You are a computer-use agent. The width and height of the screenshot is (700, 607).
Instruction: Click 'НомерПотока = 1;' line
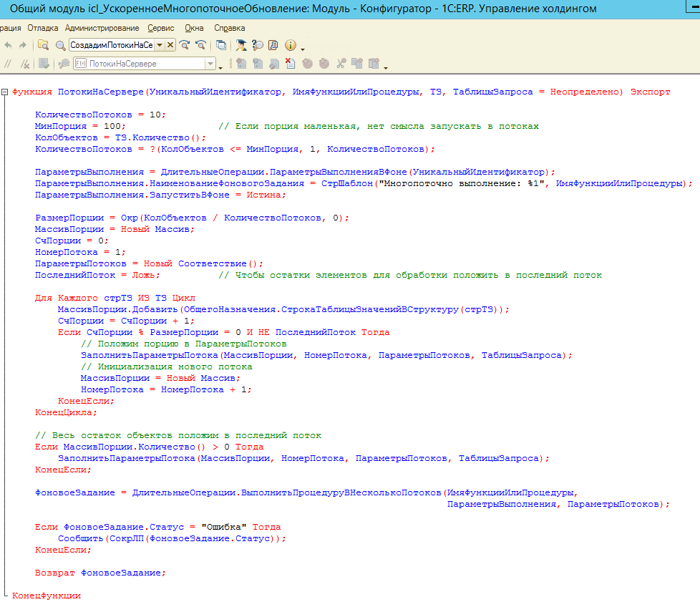(x=80, y=252)
